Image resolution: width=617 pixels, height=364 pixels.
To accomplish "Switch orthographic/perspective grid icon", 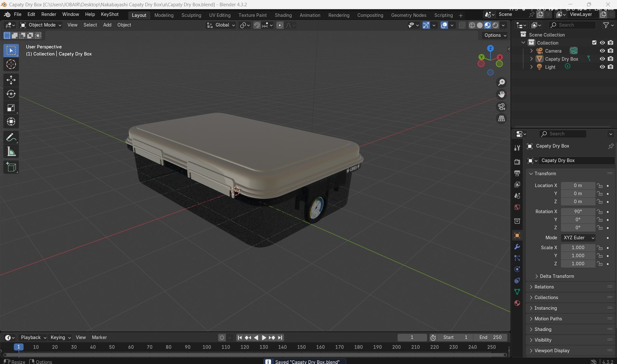I will tap(502, 119).
